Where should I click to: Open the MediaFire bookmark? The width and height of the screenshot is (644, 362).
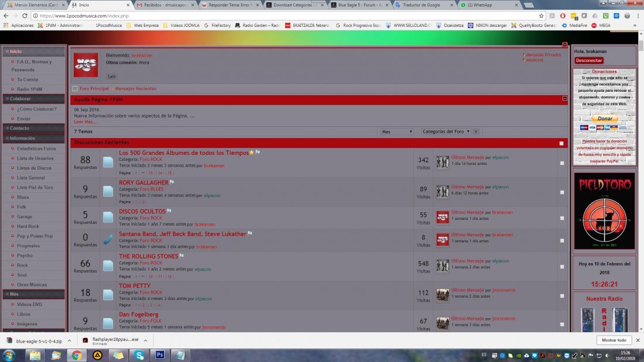click(x=574, y=26)
